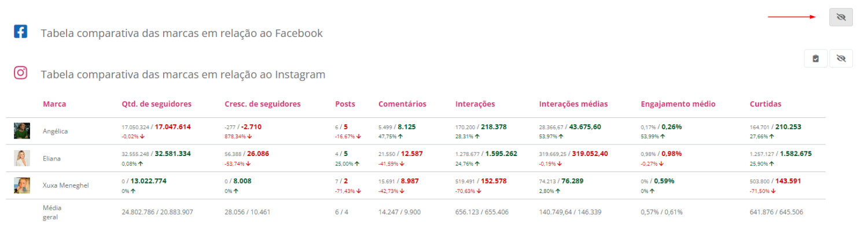868x231 pixels.
Task: Click the Facebook logo icon
Action: click(21, 32)
